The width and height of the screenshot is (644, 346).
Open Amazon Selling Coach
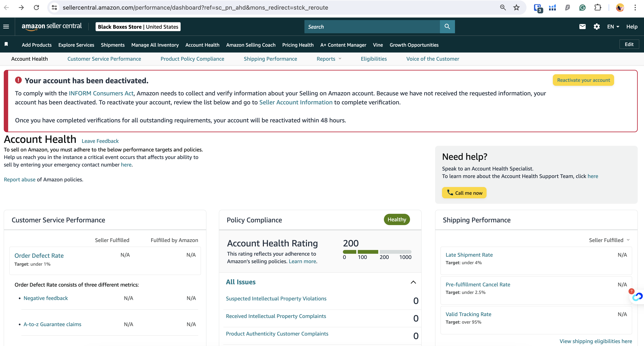tap(251, 45)
